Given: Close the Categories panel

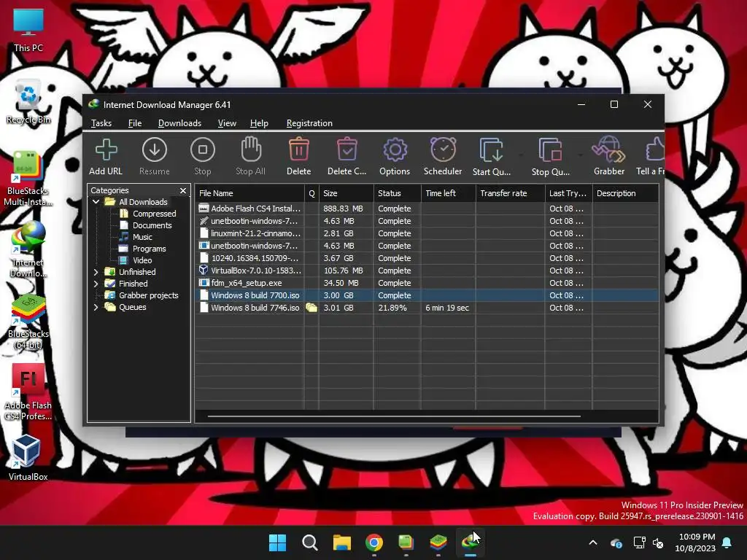Looking at the screenshot, I should (183, 190).
